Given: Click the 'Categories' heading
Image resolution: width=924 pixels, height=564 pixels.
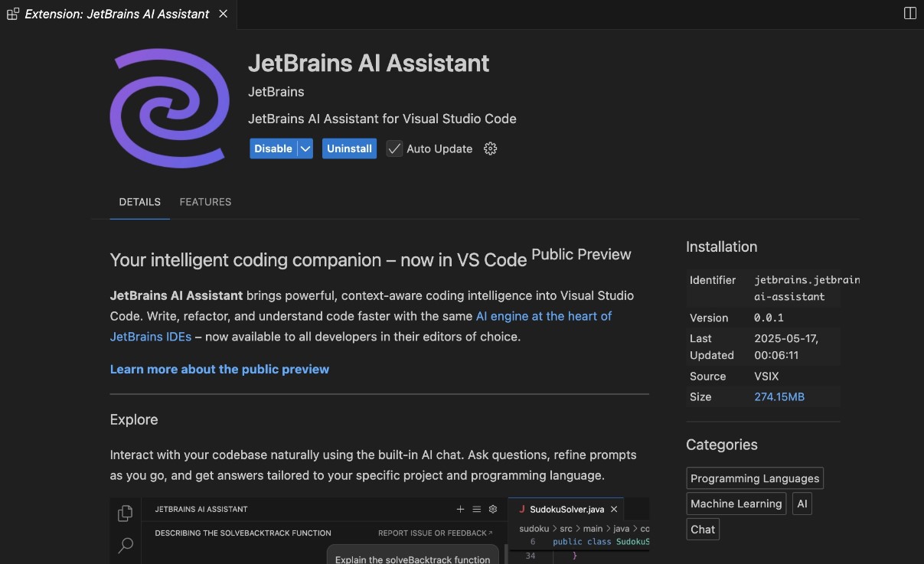Looking at the screenshot, I should tap(722, 445).
